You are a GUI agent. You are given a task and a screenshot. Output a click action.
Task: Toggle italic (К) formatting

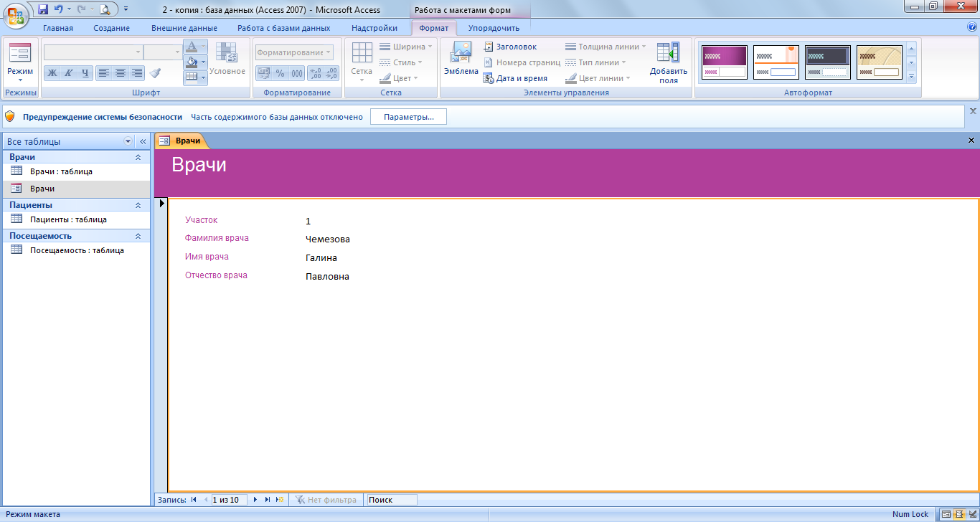click(x=69, y=72)
